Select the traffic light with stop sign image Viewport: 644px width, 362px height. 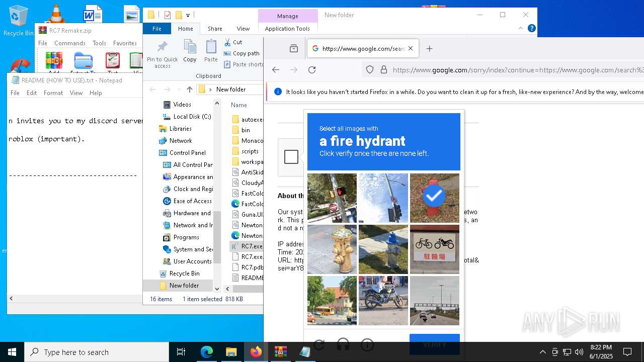tap(332, 198)
